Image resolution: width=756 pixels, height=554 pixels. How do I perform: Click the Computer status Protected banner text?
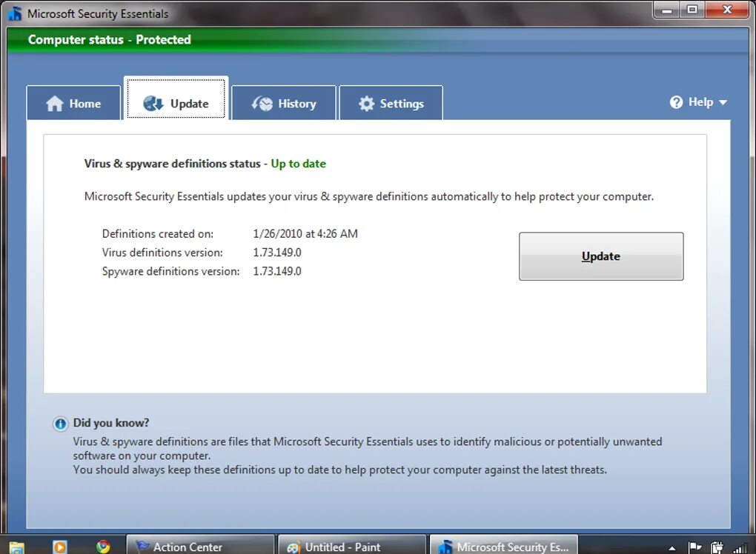110,39
